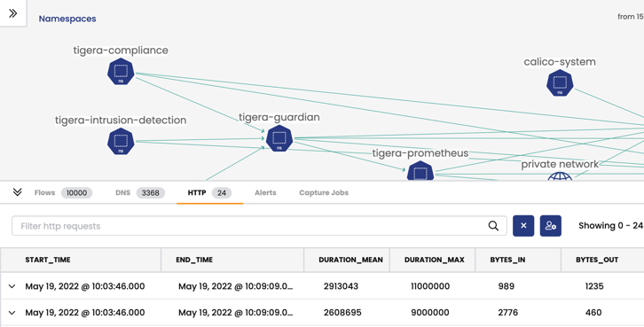Expand the first HTTP log row
The width and height of the screenshot is (644, 327).
(12, 286)
